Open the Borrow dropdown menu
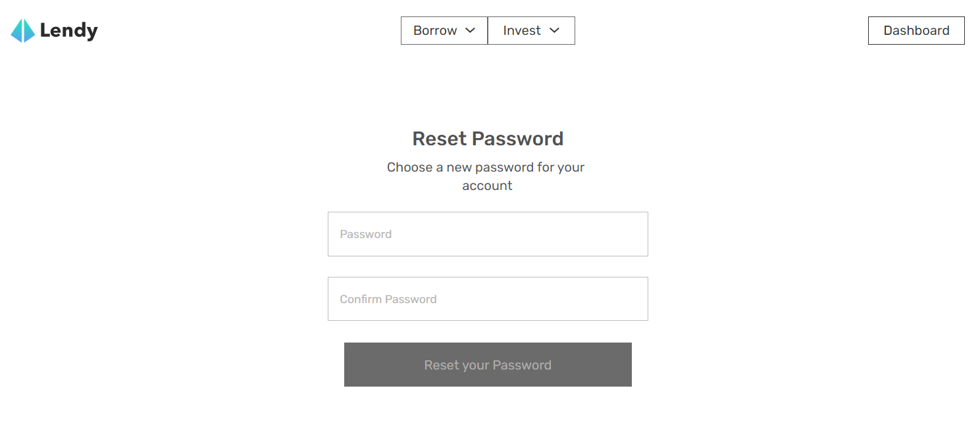This screenshot has height=430, width=980. [x=444, y=31]
